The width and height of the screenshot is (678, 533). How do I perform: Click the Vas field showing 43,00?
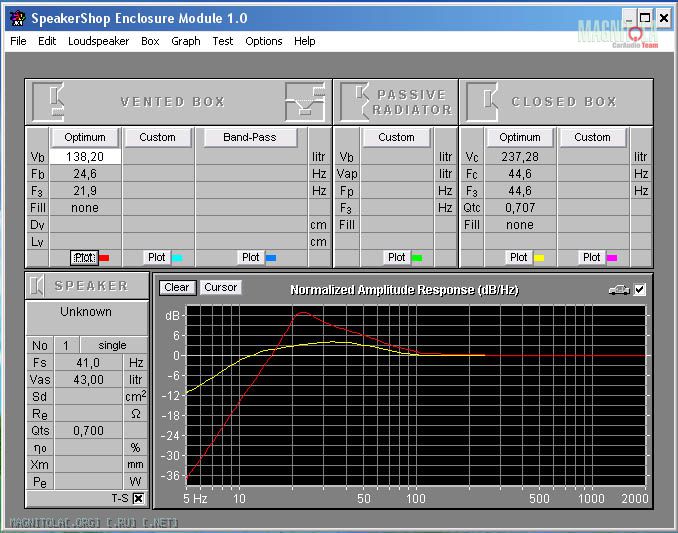click(88, 380)
